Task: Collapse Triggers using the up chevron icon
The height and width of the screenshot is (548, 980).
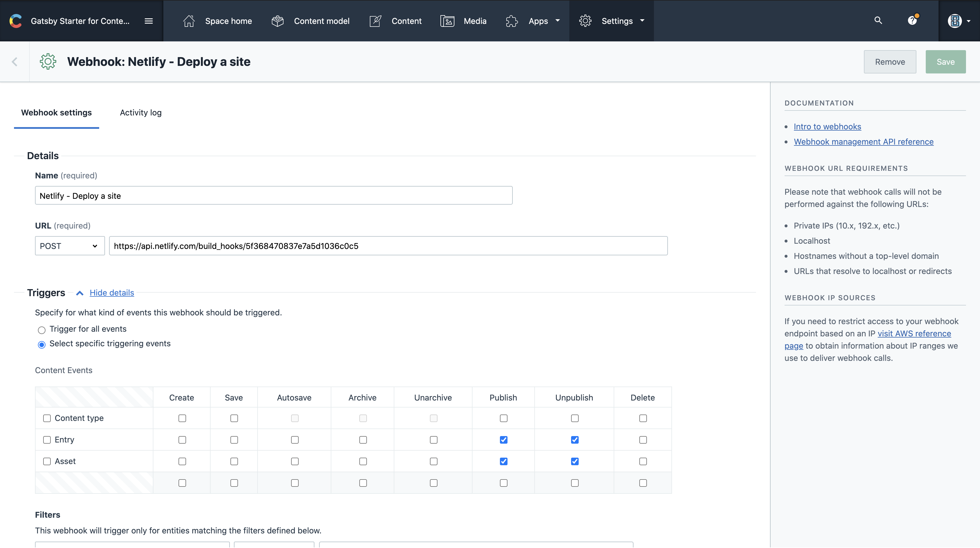Action: [80, 293]
